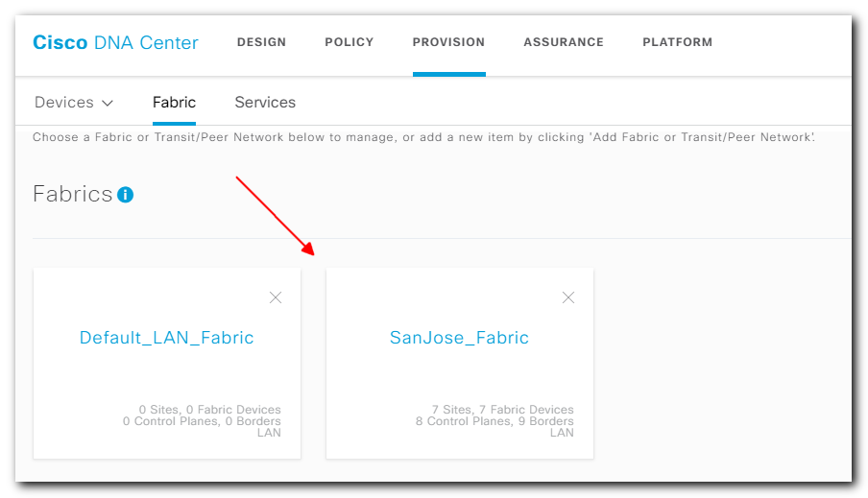Click '0 Control Planes, 0 Borders' text

point(202,421)
